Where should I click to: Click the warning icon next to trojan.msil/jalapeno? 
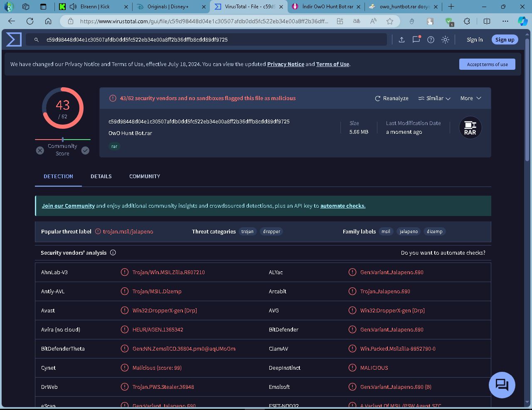[x=98, y=231]
